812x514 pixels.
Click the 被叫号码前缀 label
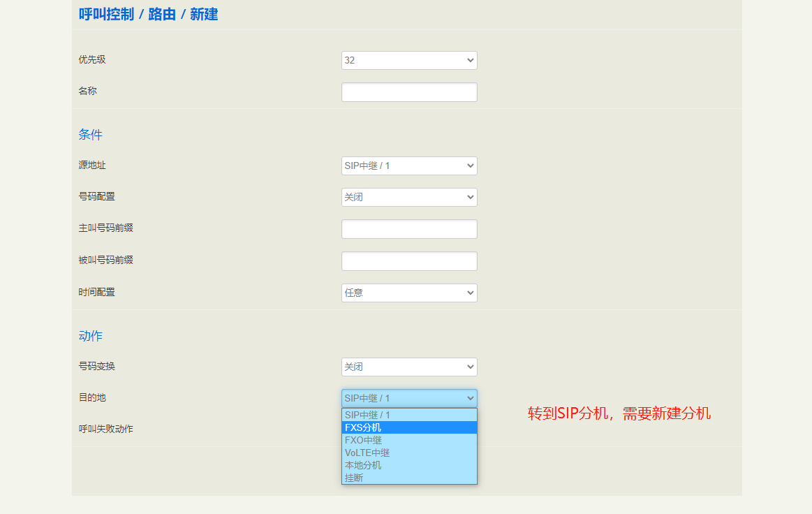tap(106, 260)
